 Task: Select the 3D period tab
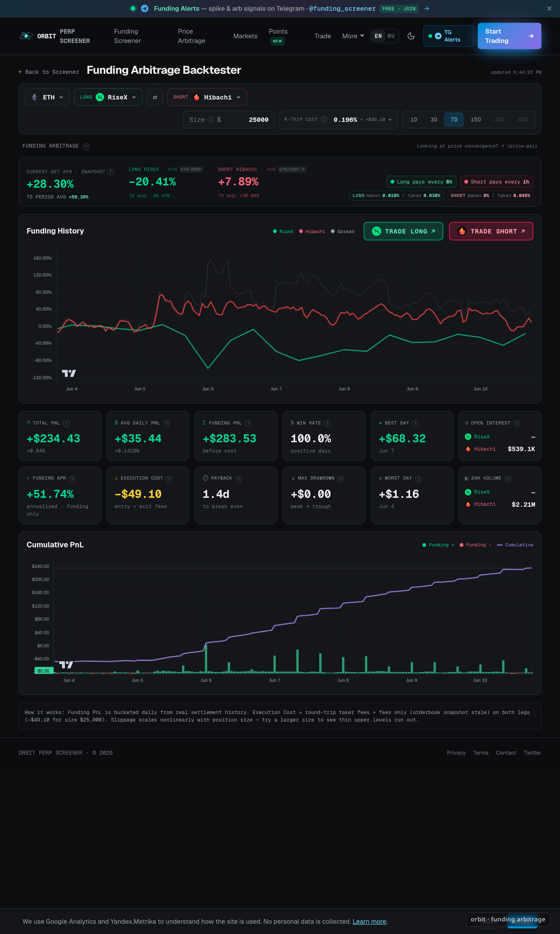coord(434,120)
